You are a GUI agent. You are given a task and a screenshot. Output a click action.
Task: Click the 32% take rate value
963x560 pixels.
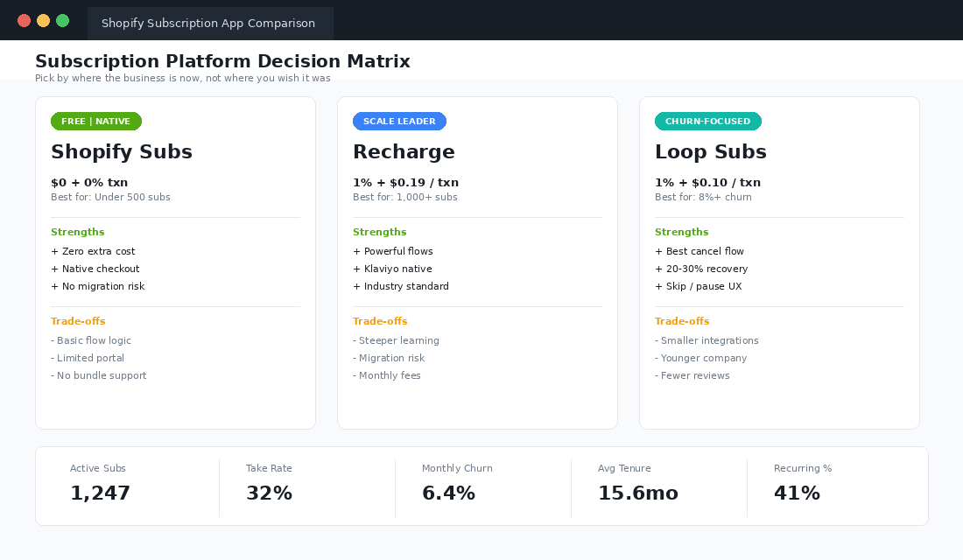(269, 493)
